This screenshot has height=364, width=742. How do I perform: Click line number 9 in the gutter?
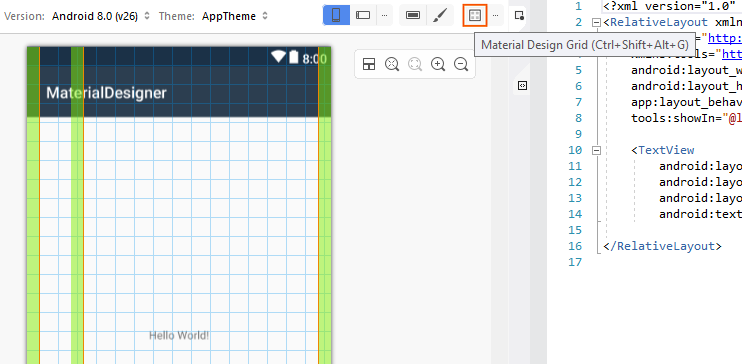point(578,134)
